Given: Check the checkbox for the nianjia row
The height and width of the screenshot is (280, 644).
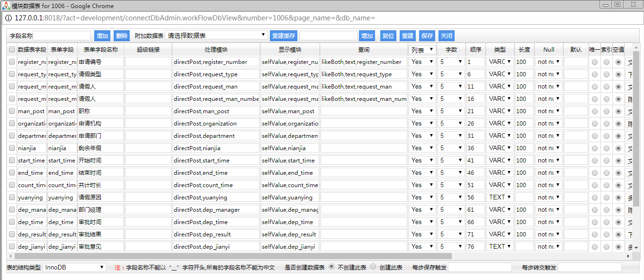Looking at the screenshot, I should (12, 148).
